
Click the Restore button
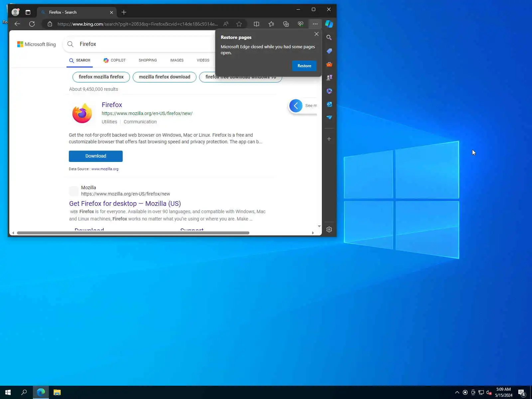click(x=304, y=66)
